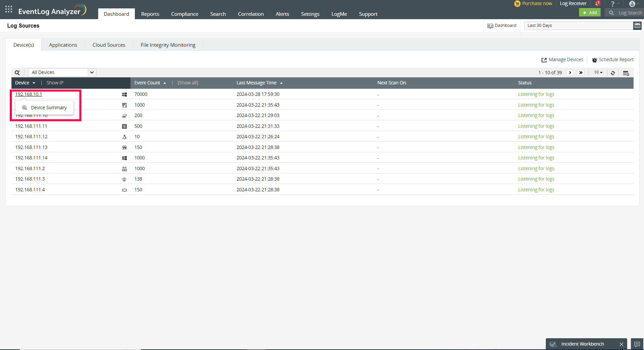Expand the Device column header dropdown
The height and width of the screenshot is (350, 644).
(34, 83)
